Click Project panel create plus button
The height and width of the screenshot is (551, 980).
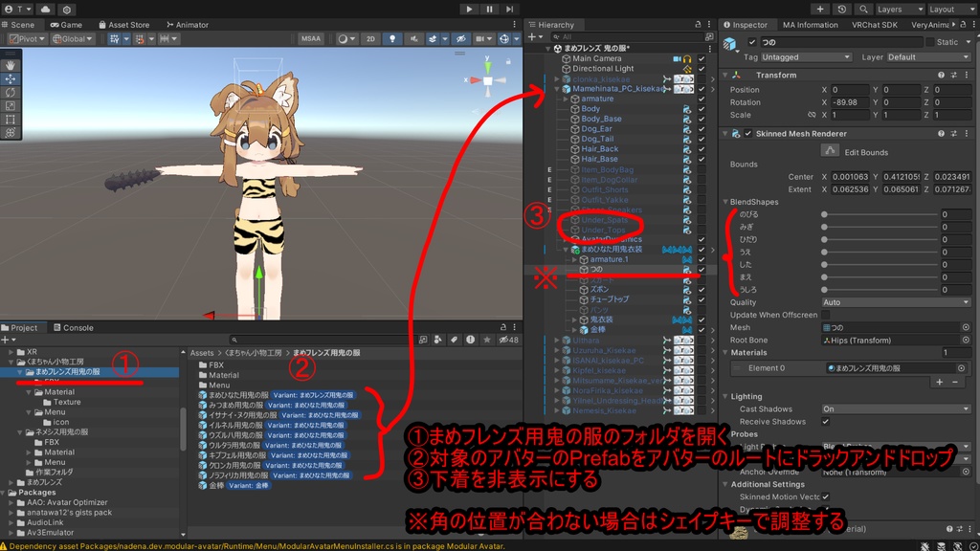point(5,340)
